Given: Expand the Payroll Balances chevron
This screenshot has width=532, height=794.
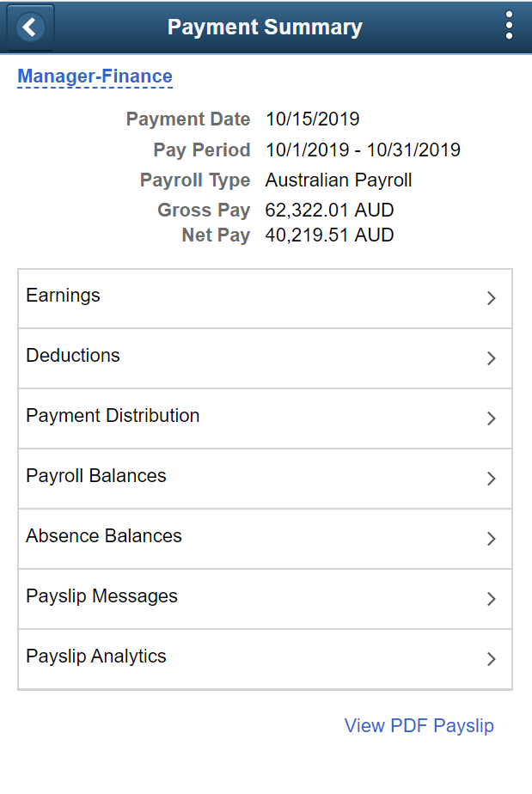Looking at the screenshot, I should click(491, 479).
